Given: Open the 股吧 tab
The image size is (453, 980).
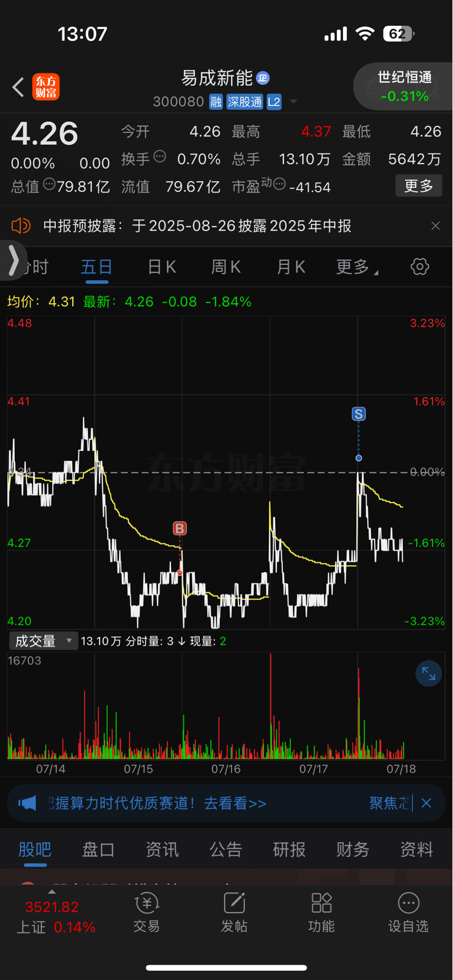Looking at the screenshot, I should 35,849.
